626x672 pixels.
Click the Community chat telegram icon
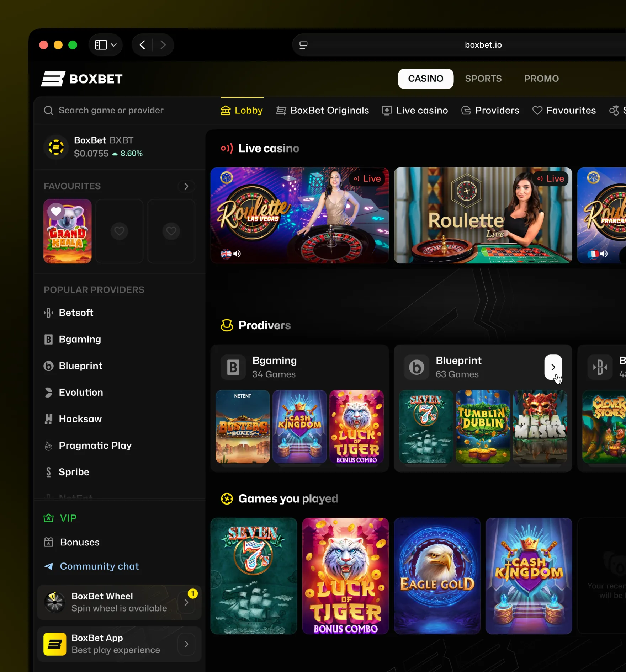coord(49,566)
